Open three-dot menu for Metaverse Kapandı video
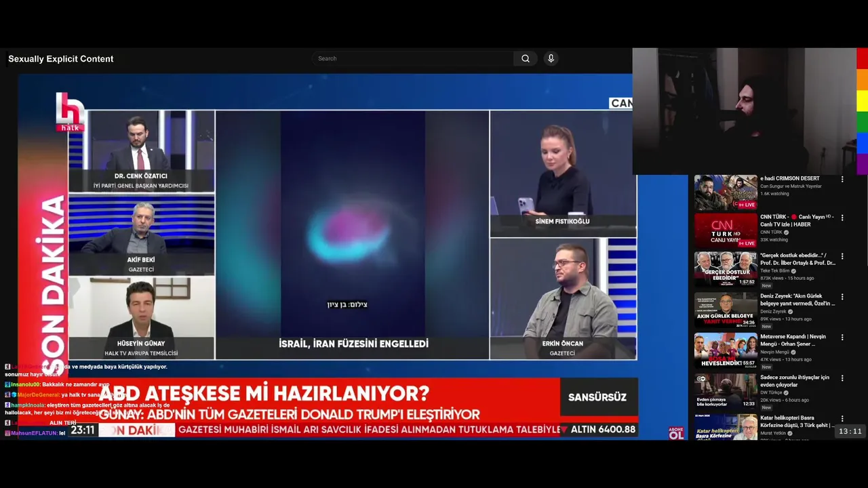 842,337
